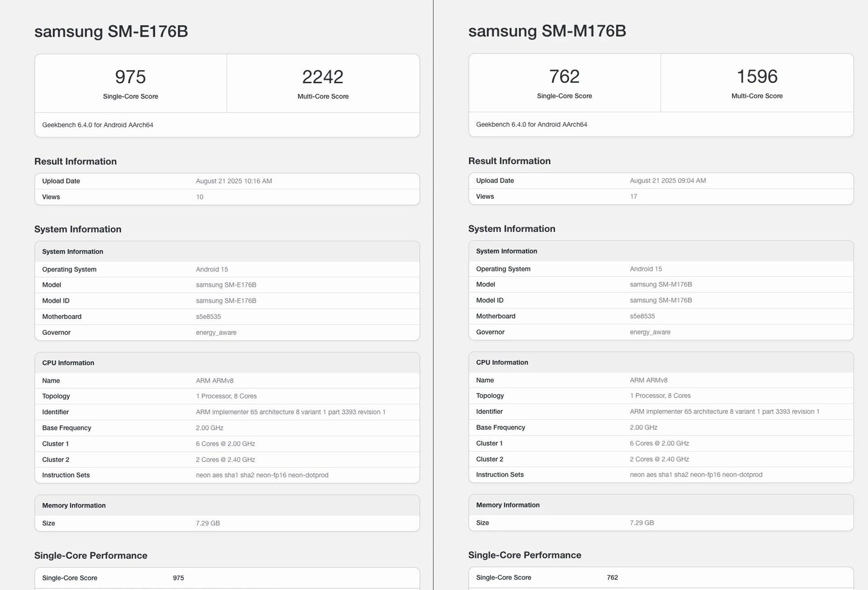The width and height of the screenshot is (868, 590).
Task: Click System Information section heading in SM-E176B panel
Action: tap(78, 229)
